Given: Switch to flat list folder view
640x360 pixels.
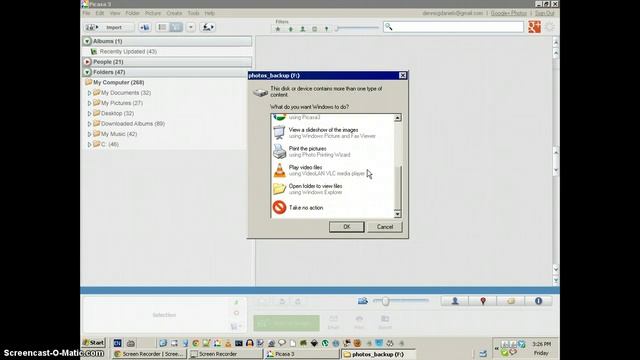Looking at the screenshot, I should tap(162, 27).
